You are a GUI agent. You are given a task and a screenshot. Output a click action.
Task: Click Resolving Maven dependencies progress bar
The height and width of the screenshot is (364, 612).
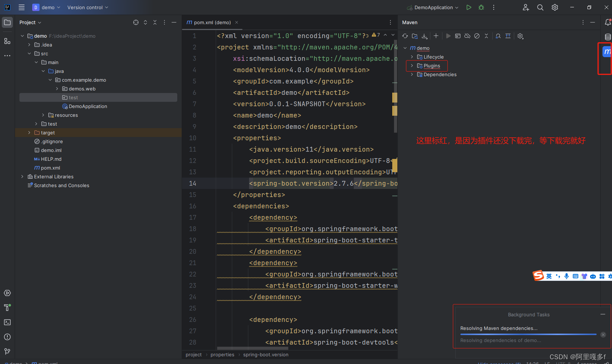[528, 334]
